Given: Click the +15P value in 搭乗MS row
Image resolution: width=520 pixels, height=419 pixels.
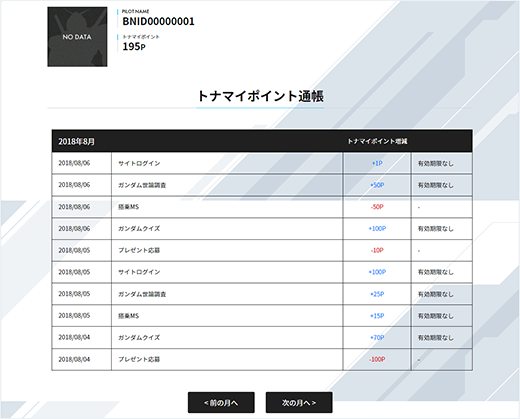Looking at the screenshot, I should pyautogui.click(x=377, y=316).
